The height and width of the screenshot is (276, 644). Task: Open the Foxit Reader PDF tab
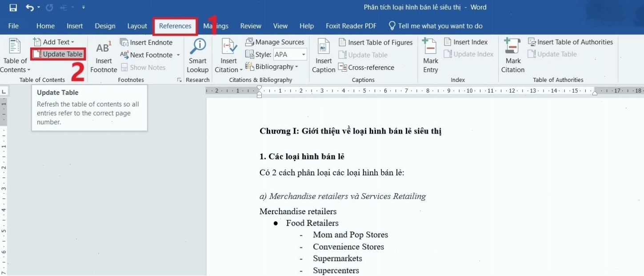[x=351, y=26]
